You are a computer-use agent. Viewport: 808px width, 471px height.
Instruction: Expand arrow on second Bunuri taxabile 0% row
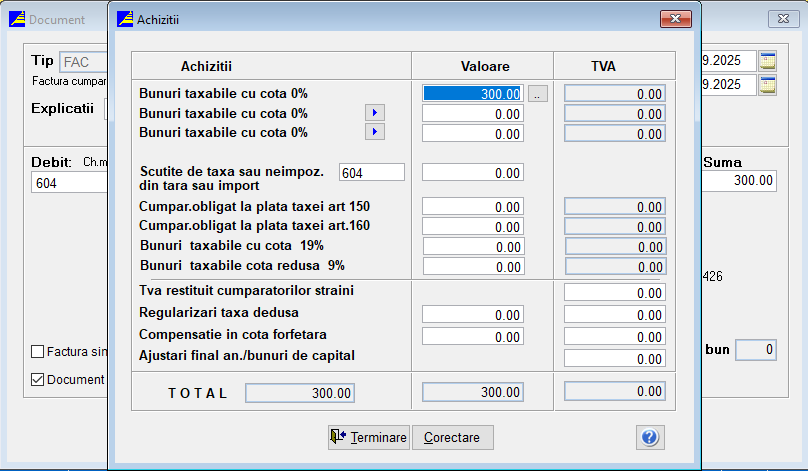click(x=375, y=113)
